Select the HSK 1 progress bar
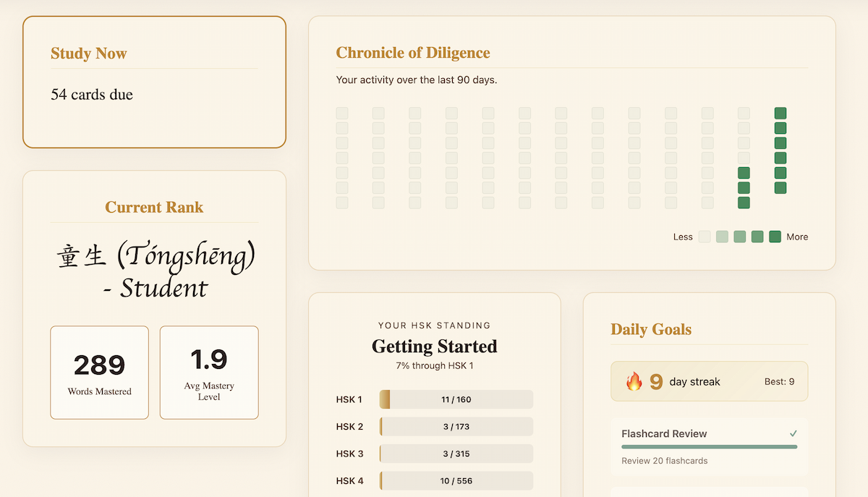The image size is (868, 497). 456,399
